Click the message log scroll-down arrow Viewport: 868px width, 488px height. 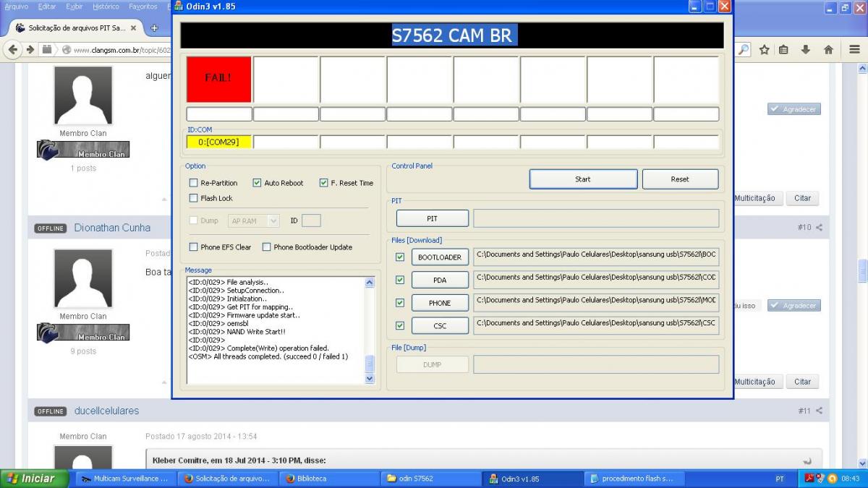370,378
